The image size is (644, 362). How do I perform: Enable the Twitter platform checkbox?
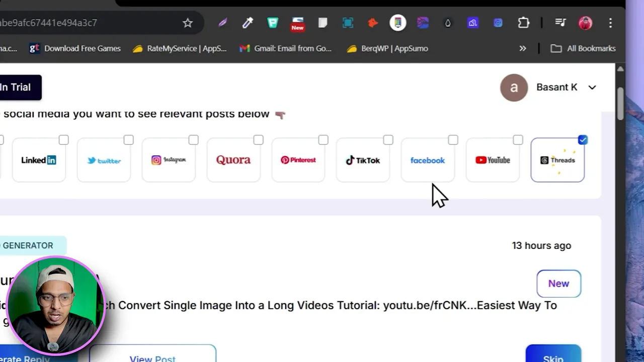coord(128,140)
